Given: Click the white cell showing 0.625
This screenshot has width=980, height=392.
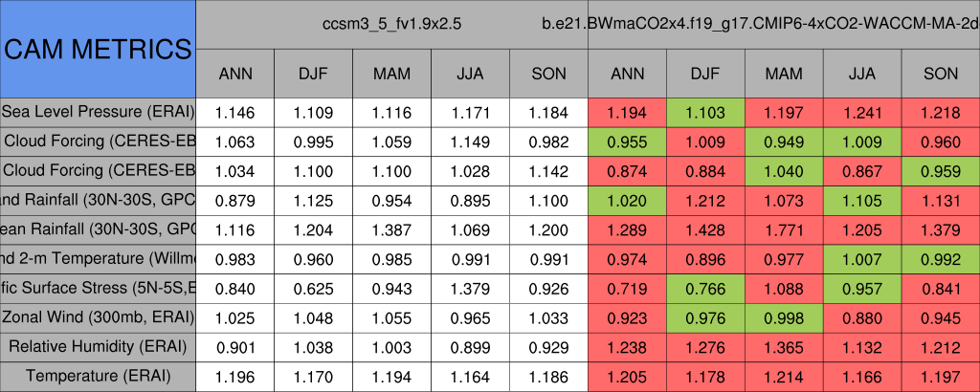Looking at the screenshot, I should pyautogui.click(x=313, y=288).
